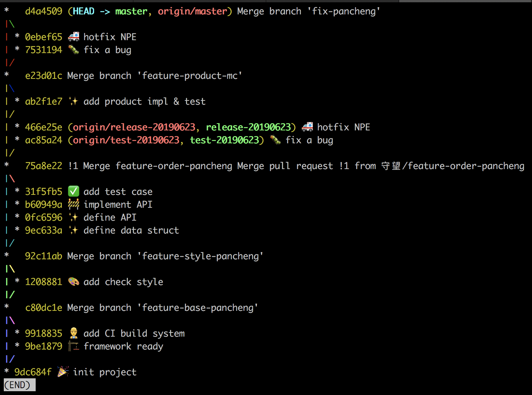Click the party popper emoji on 9dc684f
This screenshot has width=532, height=395.
click(63, 372)
